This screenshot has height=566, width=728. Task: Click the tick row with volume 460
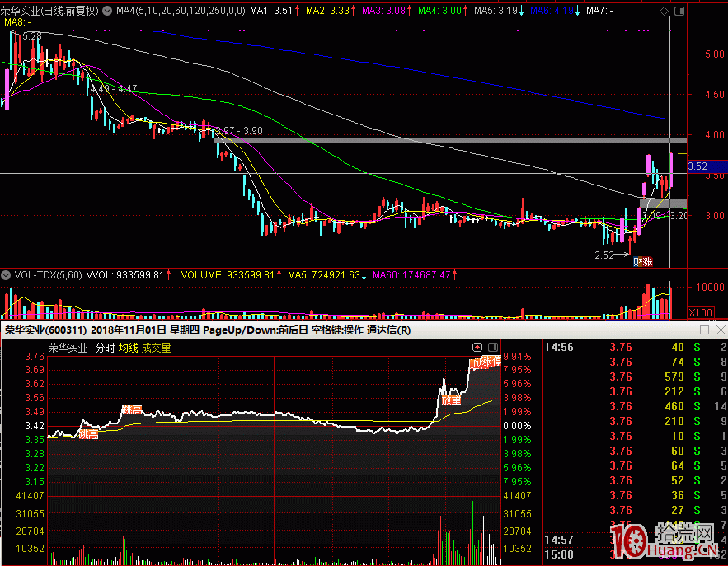[636, 406]
